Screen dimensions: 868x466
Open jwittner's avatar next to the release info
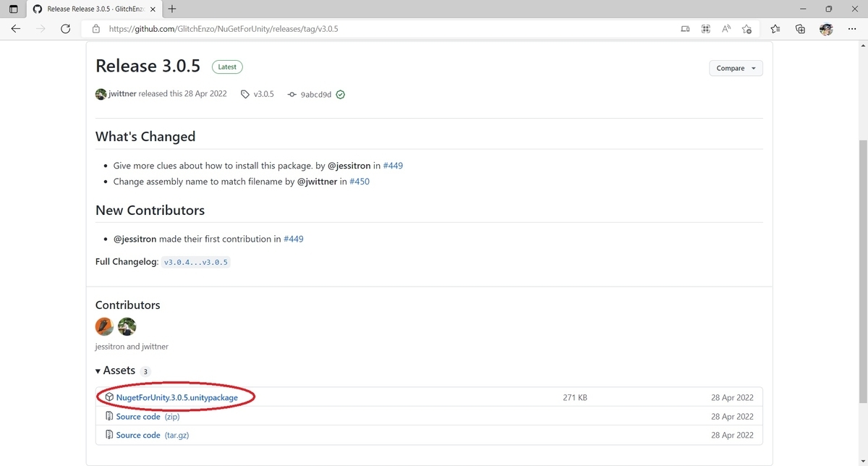[101, 94]
